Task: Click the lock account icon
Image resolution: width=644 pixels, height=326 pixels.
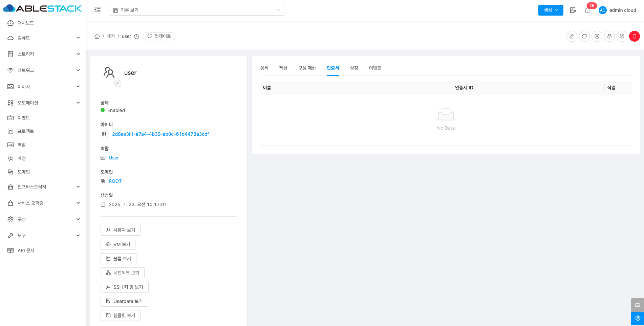Action: 609,36
